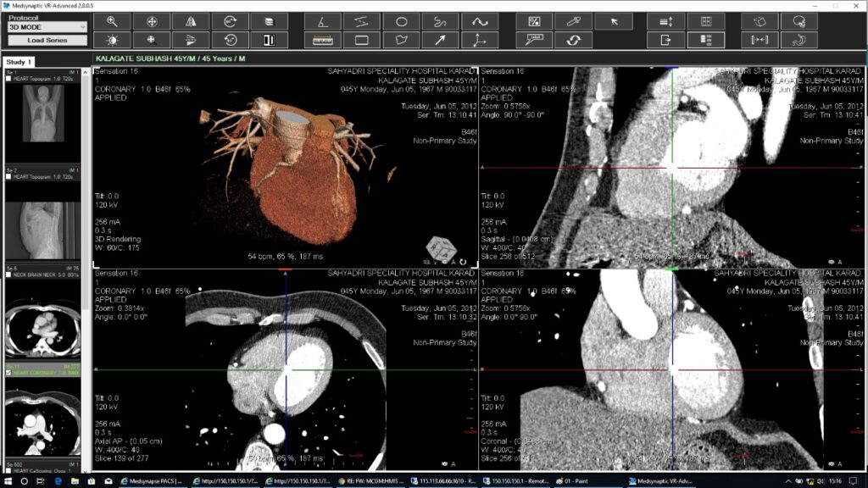868x488 pixels.
Task: Select the pointer cursor tool
Action: coord(613,22)
